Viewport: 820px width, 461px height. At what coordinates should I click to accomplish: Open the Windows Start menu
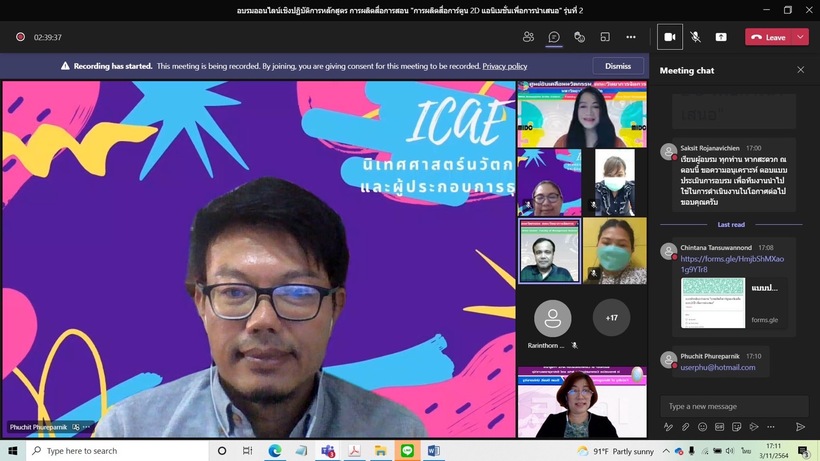click(13, 451)
